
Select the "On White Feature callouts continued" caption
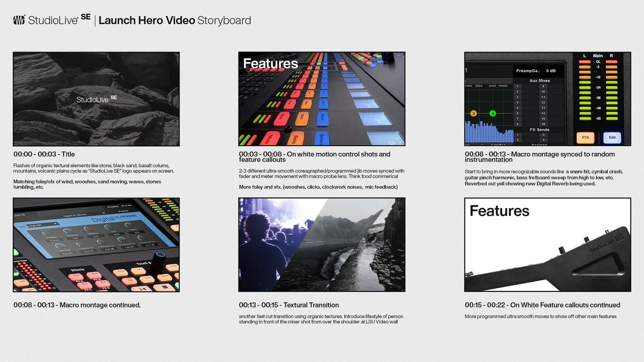542,305
